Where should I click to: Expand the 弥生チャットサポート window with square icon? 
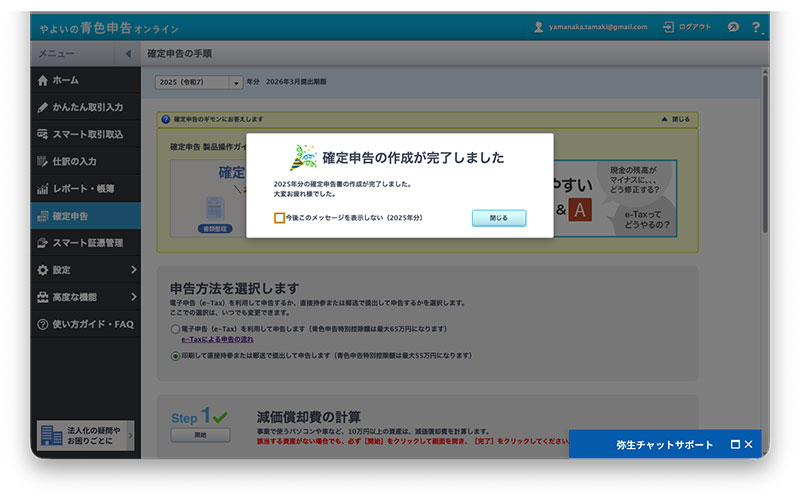click(x=735, y=444)
